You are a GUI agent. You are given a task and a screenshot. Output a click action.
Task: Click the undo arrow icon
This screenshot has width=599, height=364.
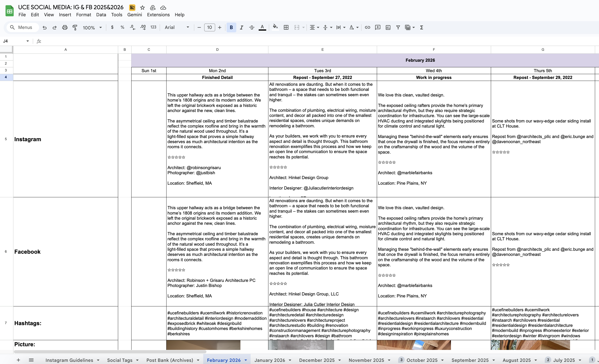pyautogui.click(x=44, y=27)
